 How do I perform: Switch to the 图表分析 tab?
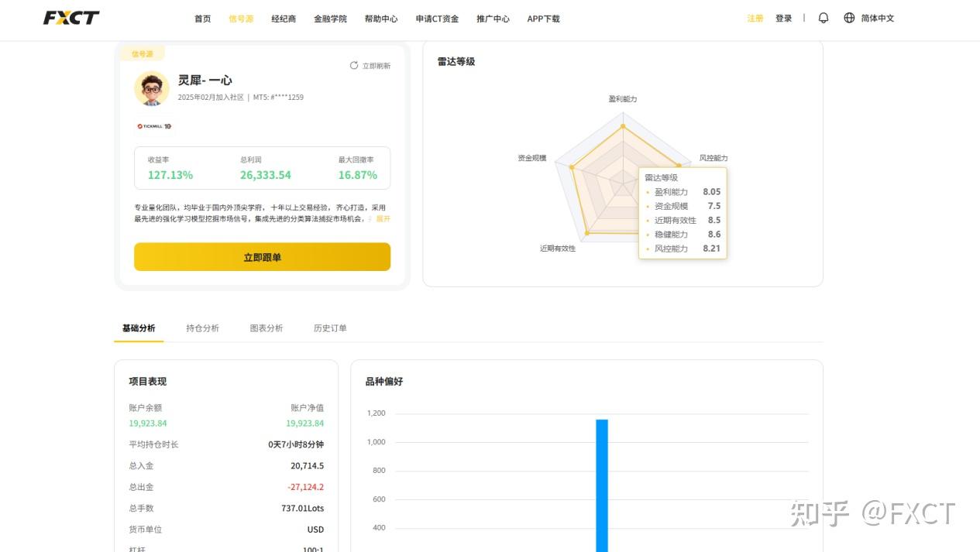pyautogui.click(x=266, y=328)
